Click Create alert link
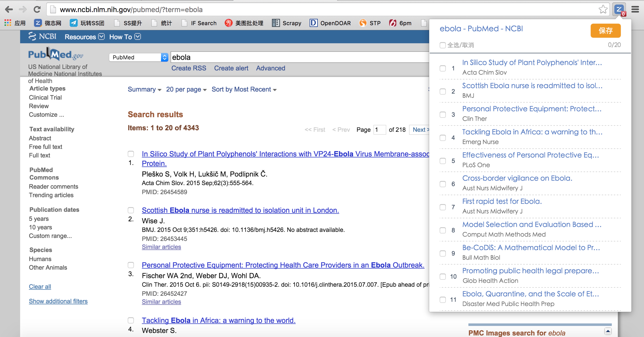The width and height of the screenshot is (644, 337). [x=231, y=68]
